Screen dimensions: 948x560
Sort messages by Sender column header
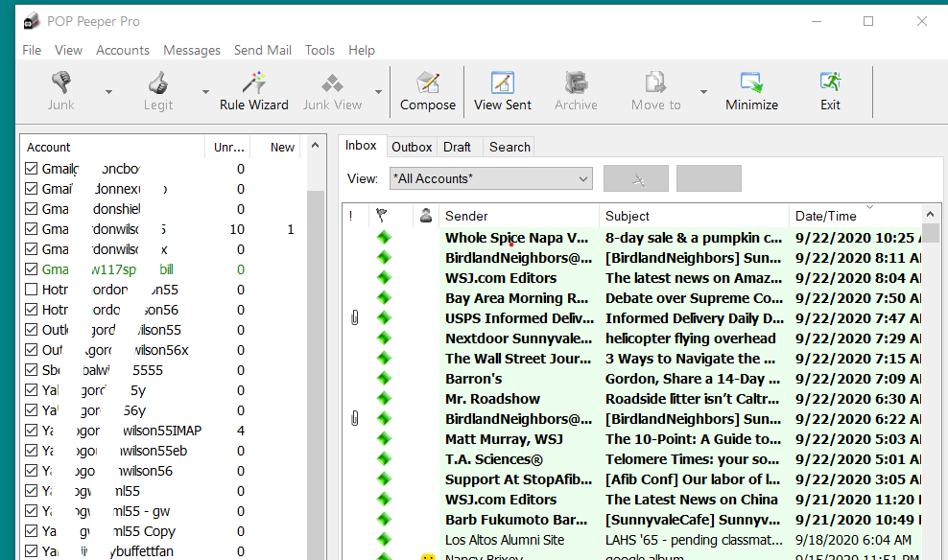coord(519,216)
